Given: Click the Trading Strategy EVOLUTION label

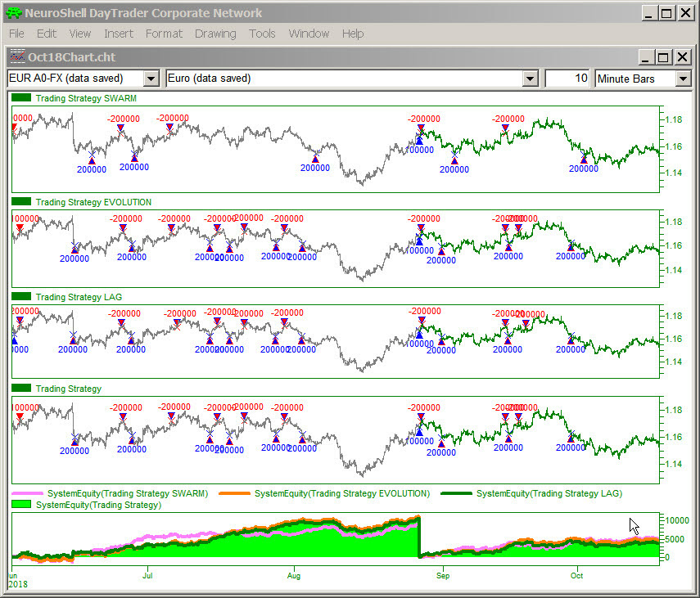Looking at the screenshot, I should click(x=93, y=202).
